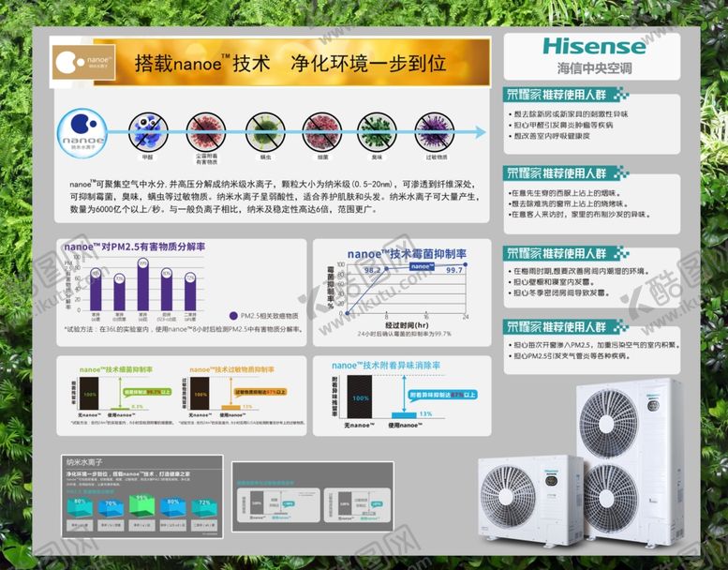Click the 24小时后确认霉菌的抑制率为99.7% caption
The image size is (728, 570).
pos(404,334)
